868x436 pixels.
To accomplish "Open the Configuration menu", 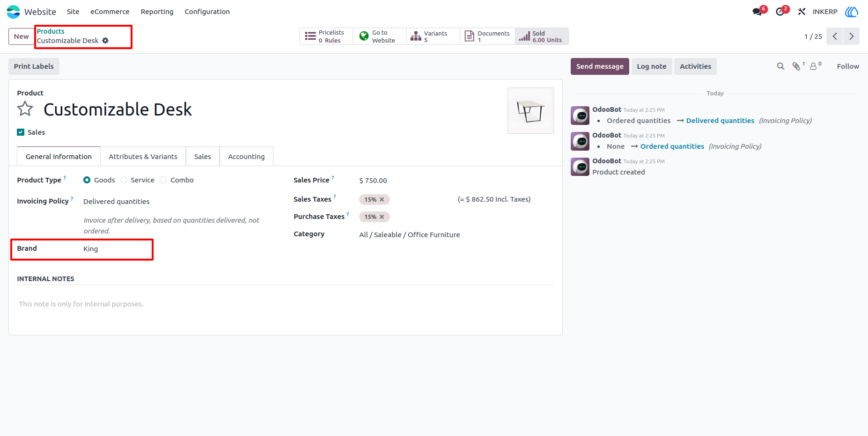I will pyautogui.click(x=207, y=12).
